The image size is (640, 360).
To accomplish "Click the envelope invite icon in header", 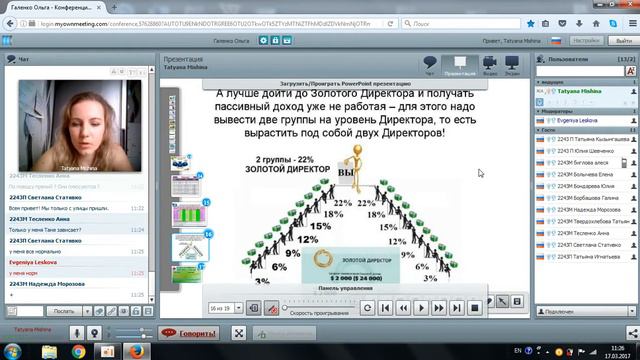I will coord(287,40).
